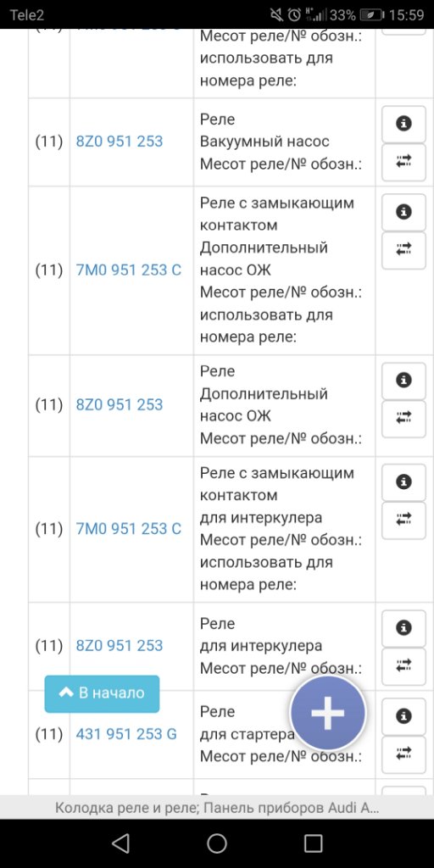The height and width of the screenshot is (868, 434).
Task: Show replacements for 8Z0 intercooler relay row
Action: point(404,666)
